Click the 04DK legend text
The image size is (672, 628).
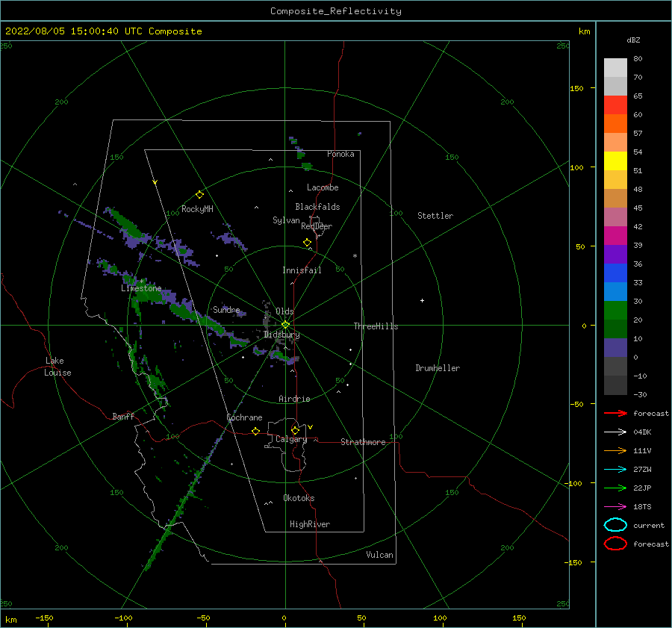(642, 432)
